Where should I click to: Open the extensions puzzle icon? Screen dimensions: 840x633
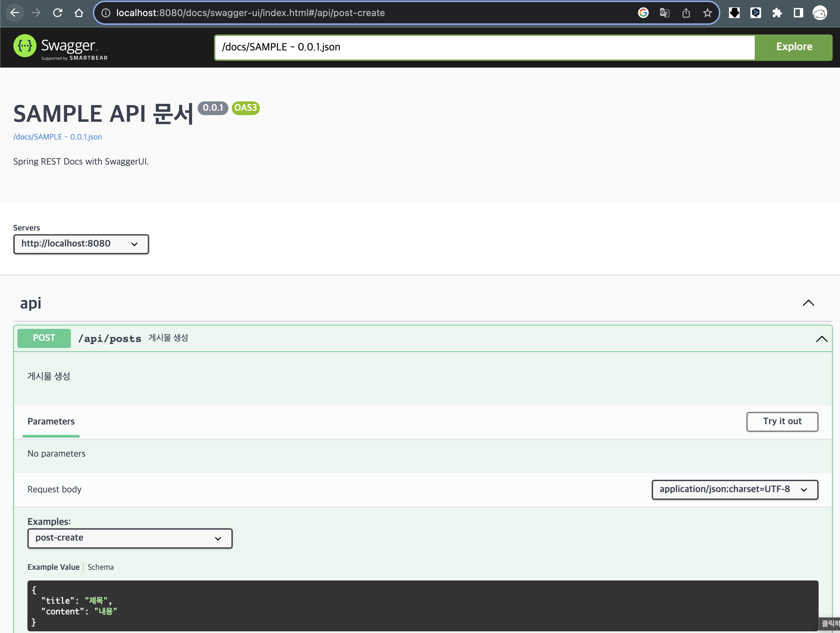coord(777,13)
